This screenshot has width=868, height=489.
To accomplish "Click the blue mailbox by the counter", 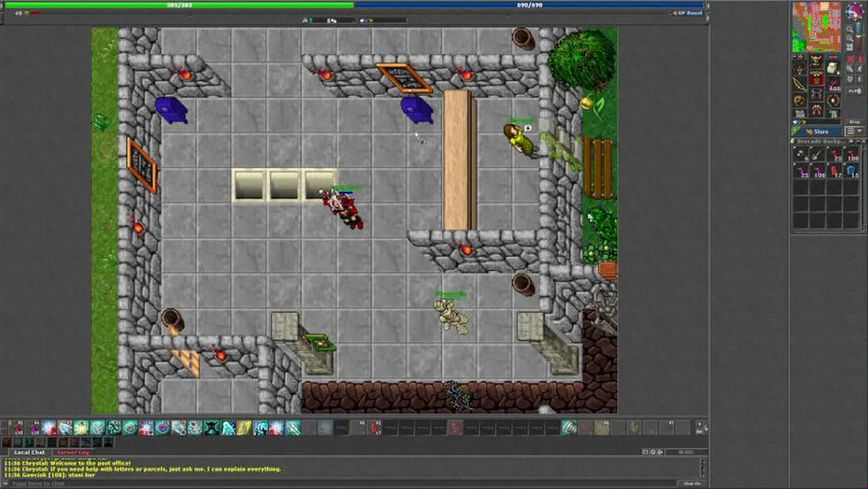I will click(416, 110).
